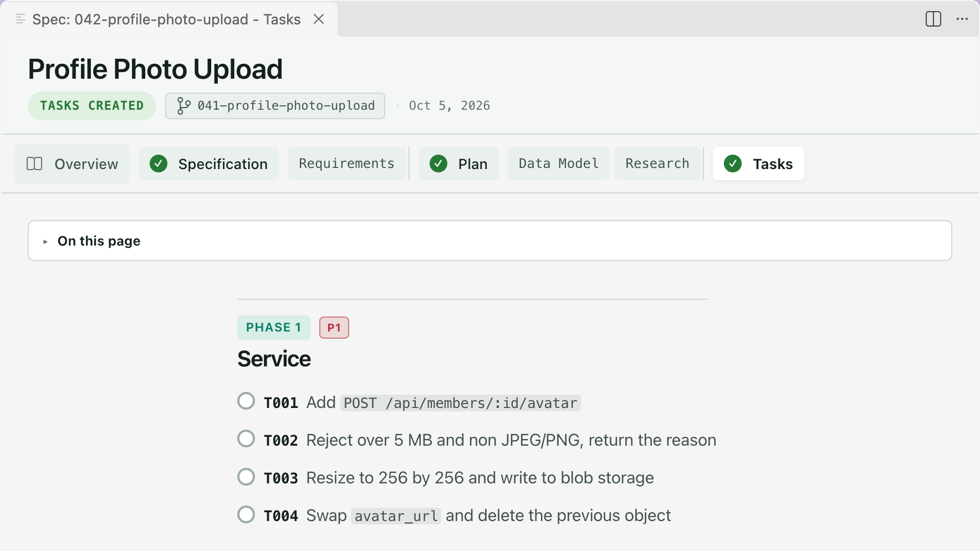
Task: Click the git branch icon
Action: (x=183, y=105)
